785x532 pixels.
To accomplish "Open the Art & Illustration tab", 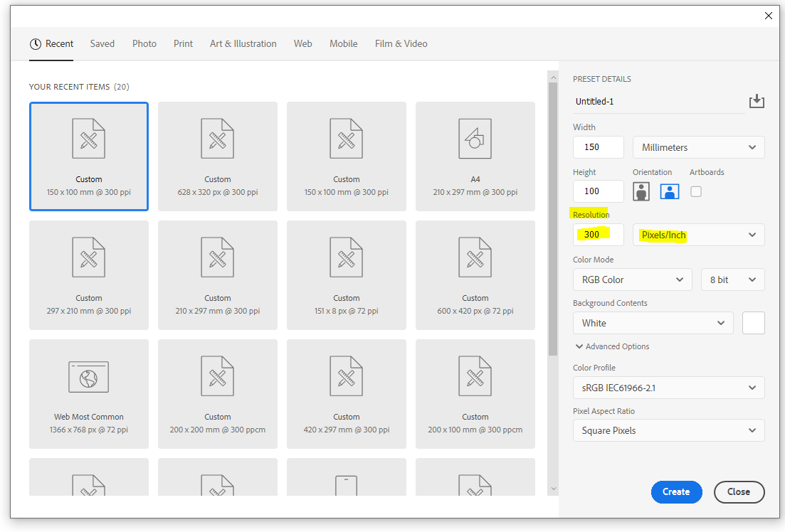I will click(243, 43).
